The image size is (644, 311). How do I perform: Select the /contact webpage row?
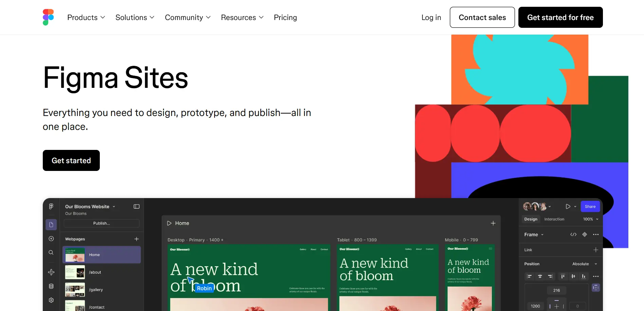[102, 306]
